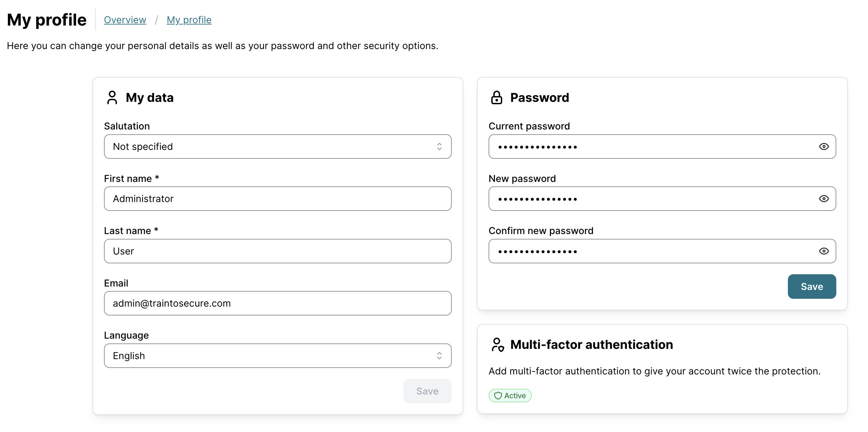Click the lock icon beside Password heading

point(496,97)
